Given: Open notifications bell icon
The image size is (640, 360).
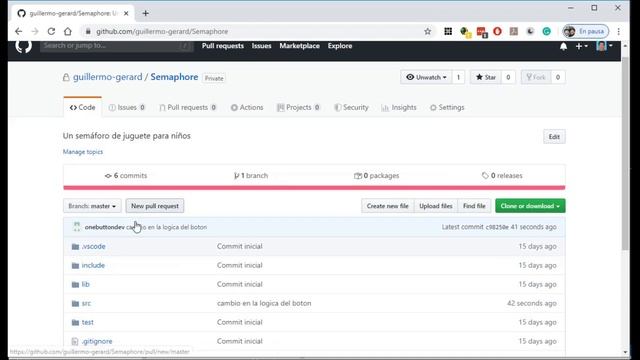Looking at the screenshot, I should (563, 47).
